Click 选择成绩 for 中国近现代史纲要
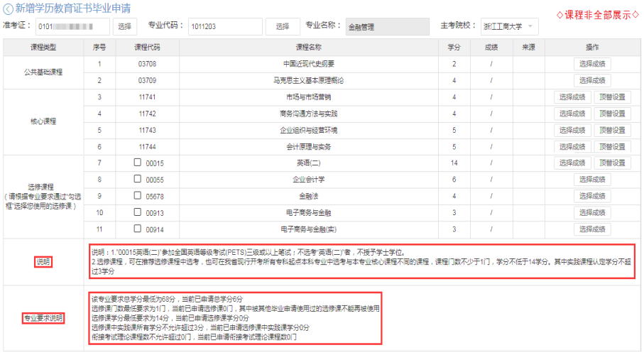Viewport: 644px width, 355px height. point(592,64)
